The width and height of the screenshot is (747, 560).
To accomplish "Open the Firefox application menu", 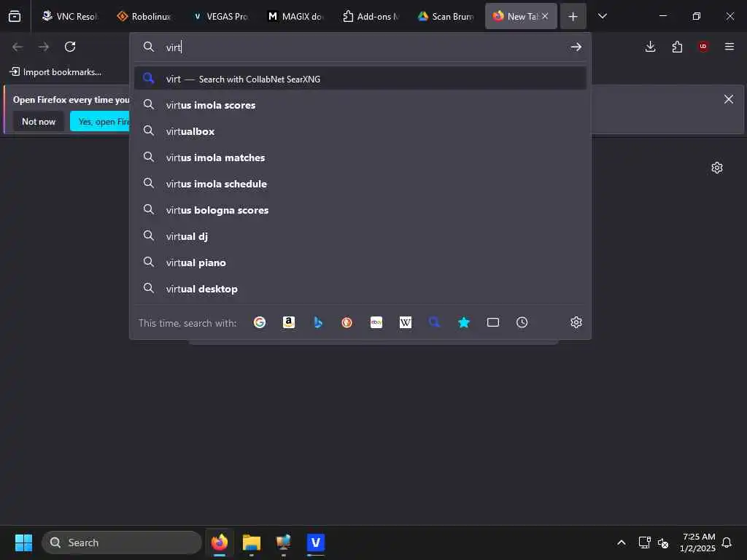I will (729, 47).
